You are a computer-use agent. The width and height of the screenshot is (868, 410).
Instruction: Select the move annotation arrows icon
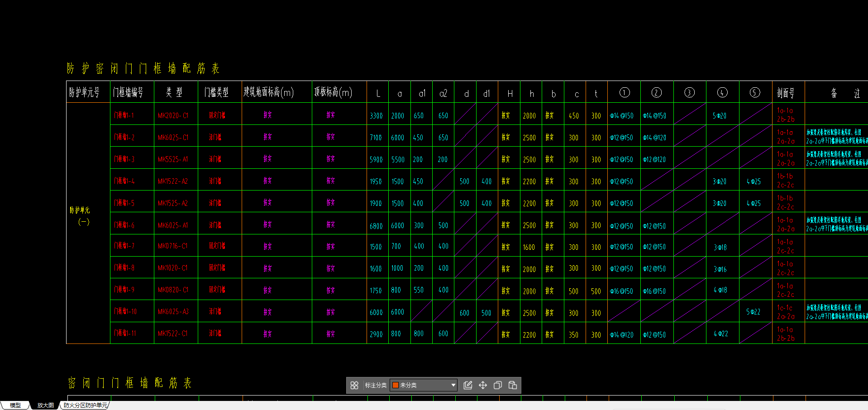[x=483, y=385]
